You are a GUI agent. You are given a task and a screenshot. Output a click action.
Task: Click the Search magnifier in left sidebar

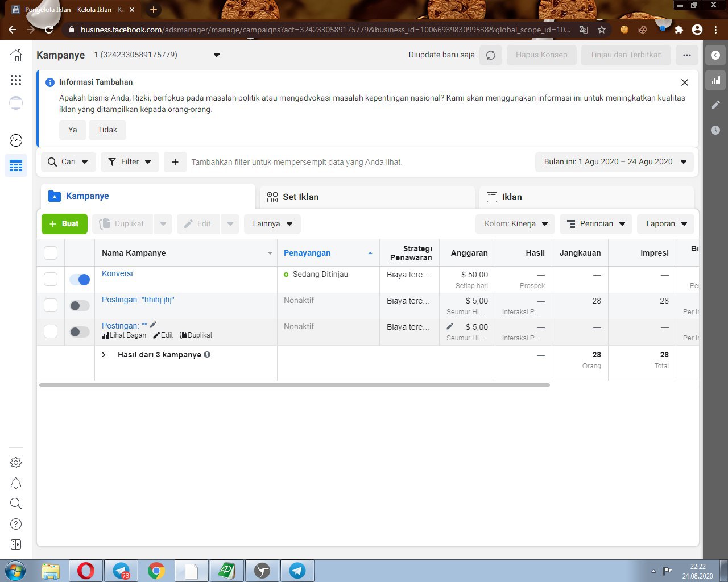16,504
